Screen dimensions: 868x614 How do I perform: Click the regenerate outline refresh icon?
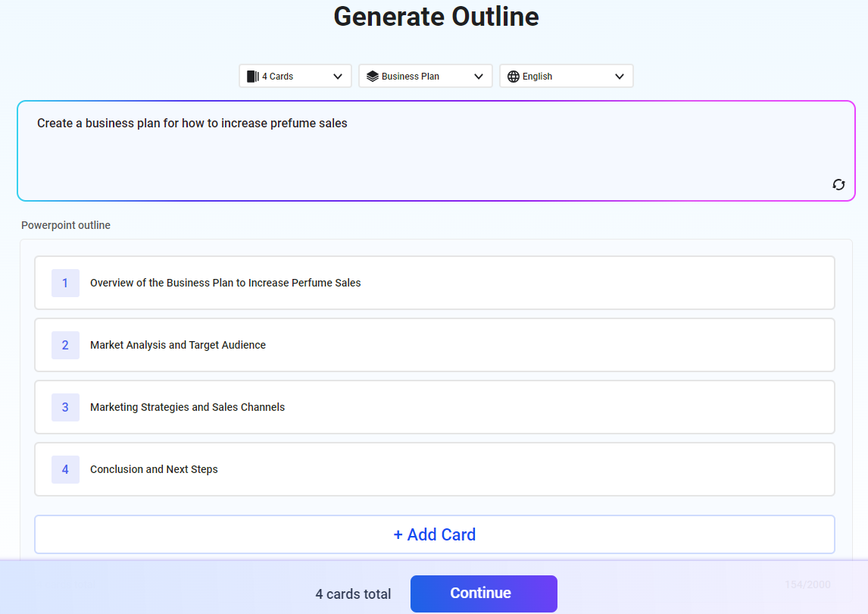(838, 184)
